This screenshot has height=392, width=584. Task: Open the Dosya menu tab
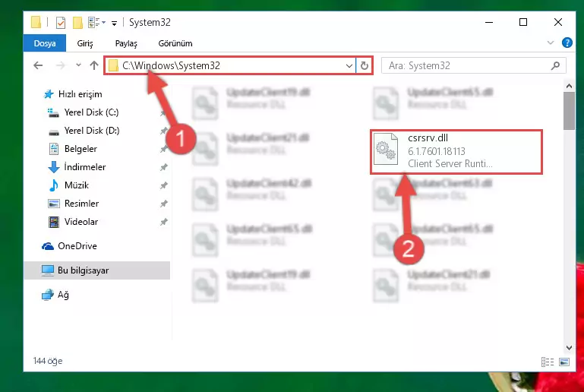(x=45, y=43)
